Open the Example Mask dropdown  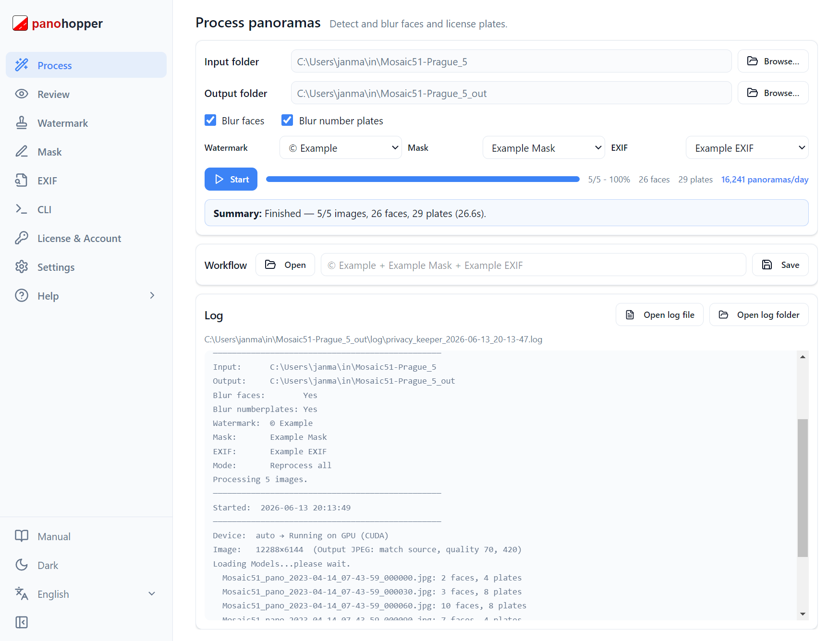(x=544, y=147)
